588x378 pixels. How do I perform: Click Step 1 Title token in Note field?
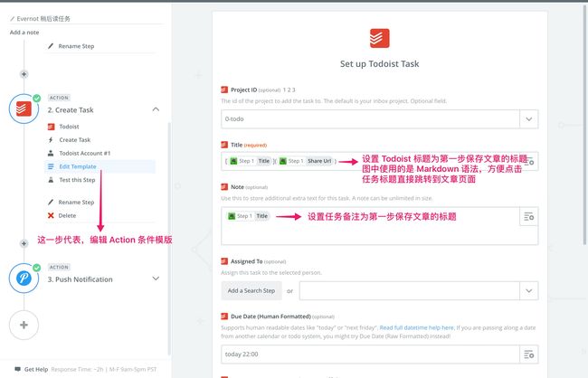point(249,216)
